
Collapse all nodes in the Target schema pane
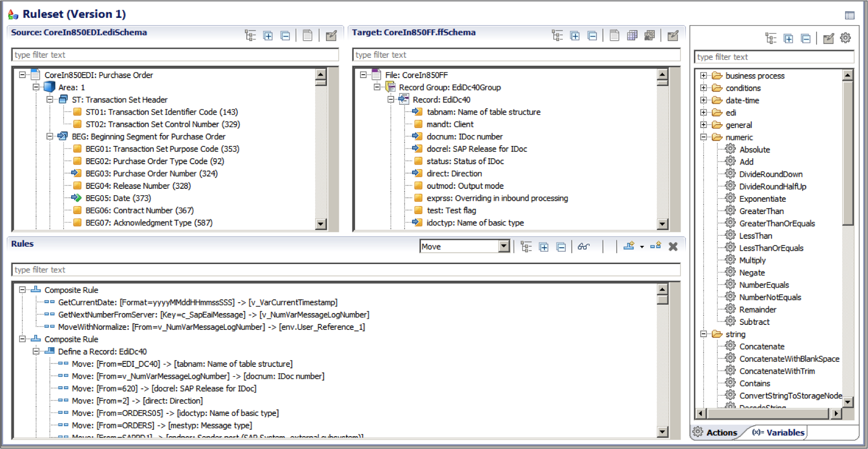click(592, 36)
